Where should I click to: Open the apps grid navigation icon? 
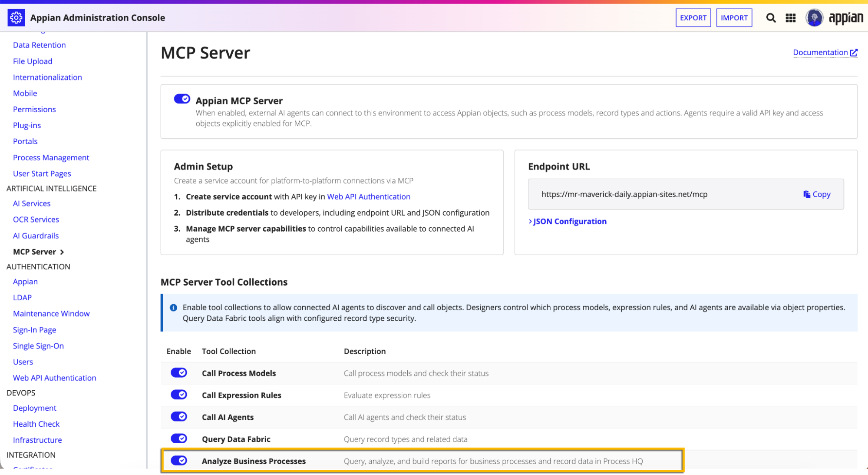coord(791,18)
